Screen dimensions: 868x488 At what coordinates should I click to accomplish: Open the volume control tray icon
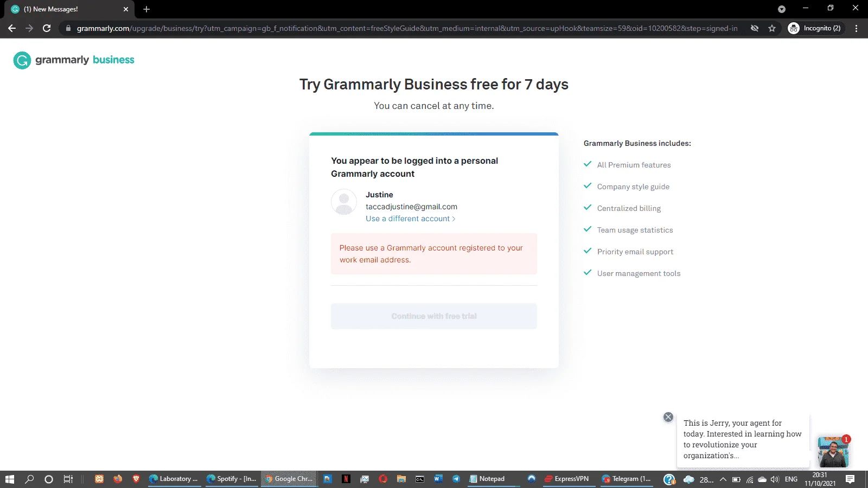coord(775,479)
